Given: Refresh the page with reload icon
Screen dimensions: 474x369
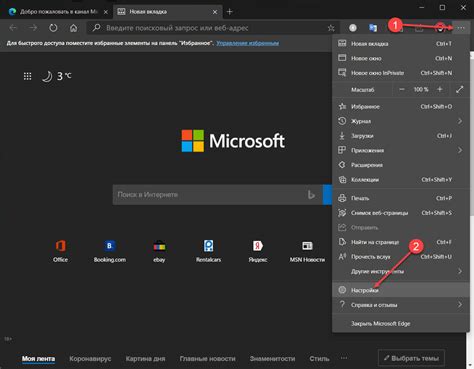Looking at the screenshot, I should coord(53,28).
